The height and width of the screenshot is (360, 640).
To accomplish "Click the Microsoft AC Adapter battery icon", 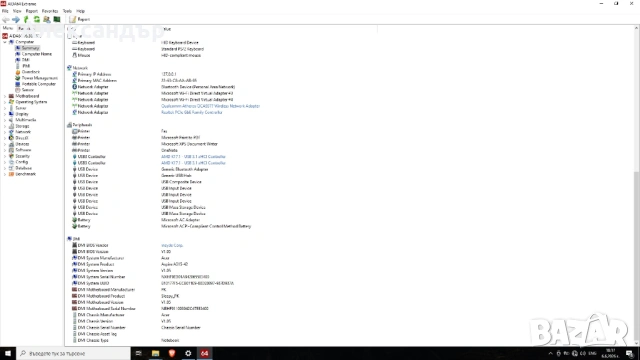I will tap(75, 220).
